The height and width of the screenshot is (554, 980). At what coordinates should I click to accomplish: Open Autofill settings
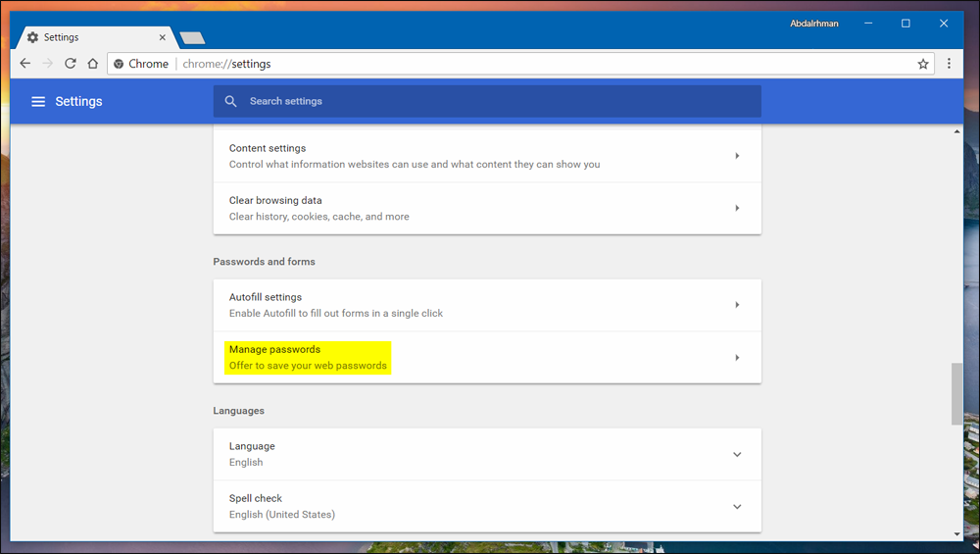click(487, 305)
